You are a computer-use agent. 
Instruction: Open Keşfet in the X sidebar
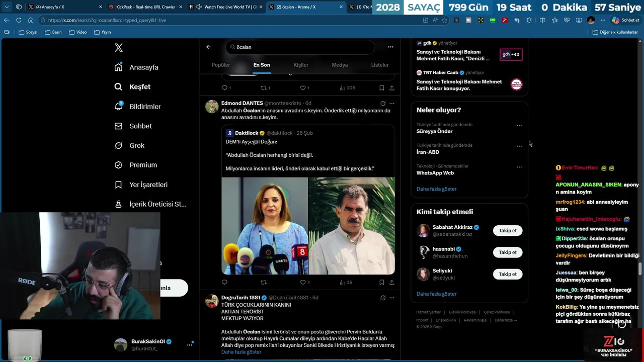(132, 87)
